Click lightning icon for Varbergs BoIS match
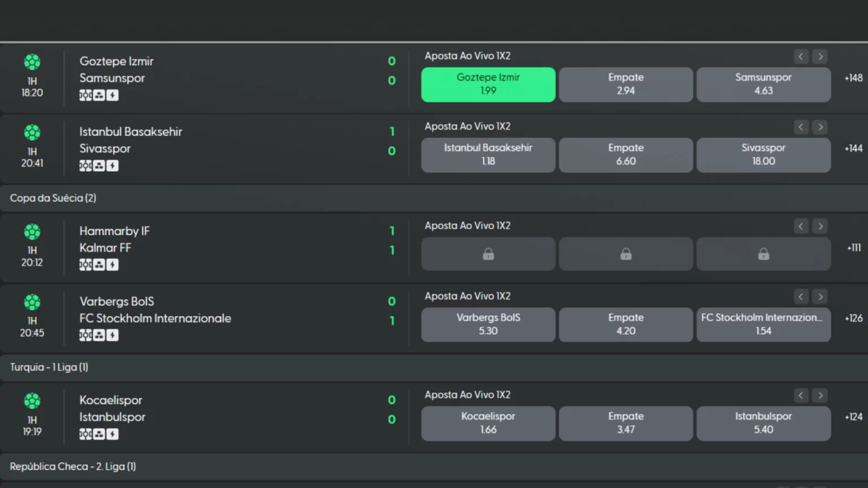Viewport: 868px width, 488px height. tap(112, 335)
